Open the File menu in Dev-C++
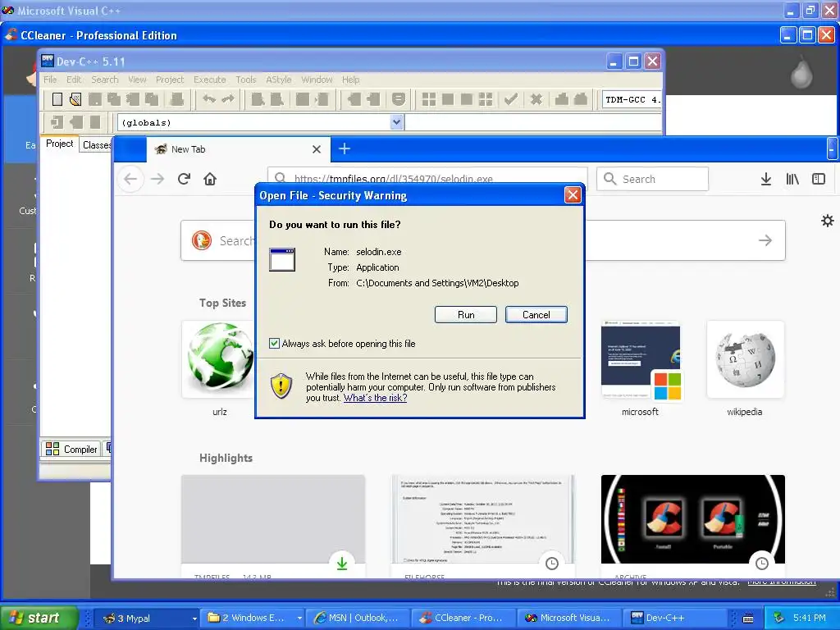 pos(50,80)
